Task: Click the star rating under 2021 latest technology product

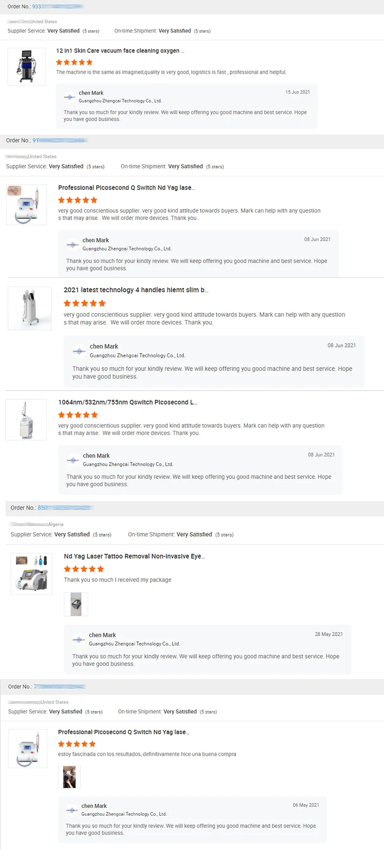Action: click(x=84, y=303)
